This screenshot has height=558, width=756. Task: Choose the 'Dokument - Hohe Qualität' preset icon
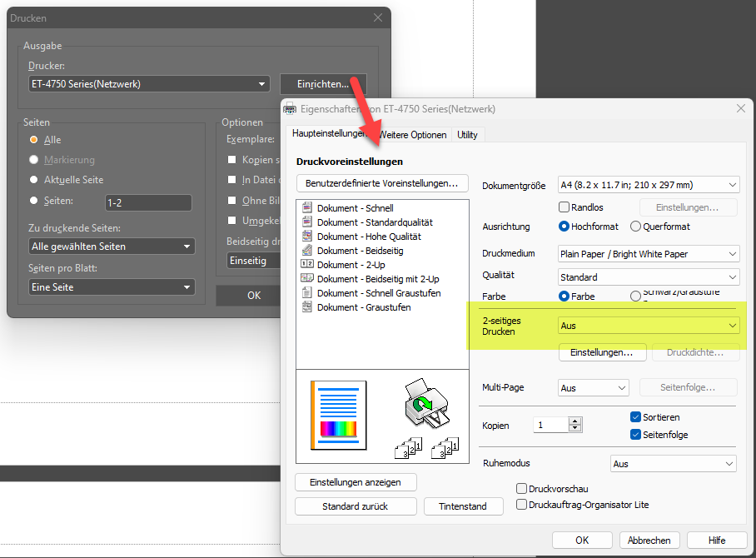click(306, 237)
